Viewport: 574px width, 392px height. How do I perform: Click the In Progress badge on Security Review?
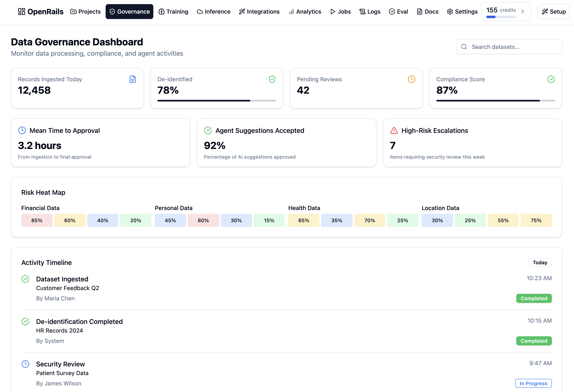point(533,383)
